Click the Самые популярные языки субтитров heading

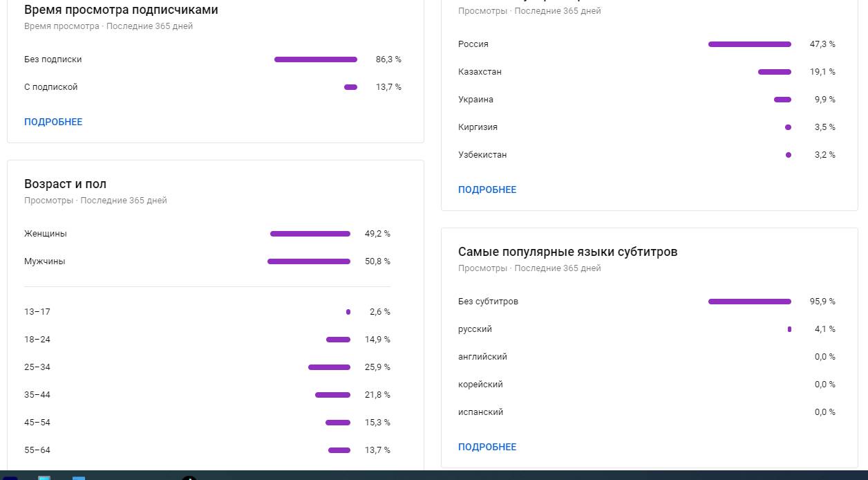[567, 252]
